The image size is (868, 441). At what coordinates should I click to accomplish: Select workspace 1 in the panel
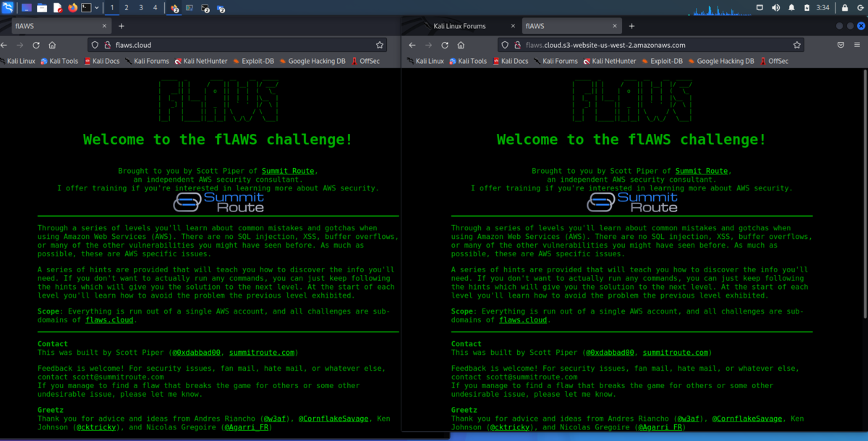pyautogui.click(x=112, y=8)
